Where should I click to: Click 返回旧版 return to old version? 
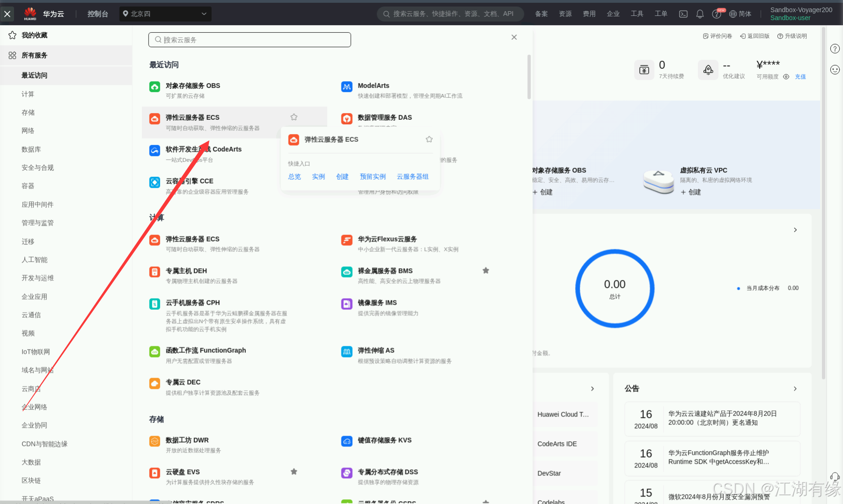point(755,36)
